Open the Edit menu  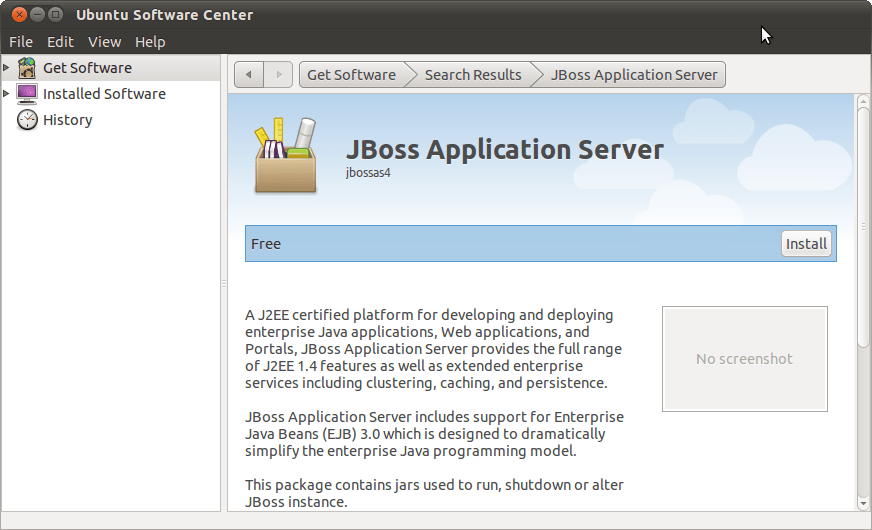[60, 42]
